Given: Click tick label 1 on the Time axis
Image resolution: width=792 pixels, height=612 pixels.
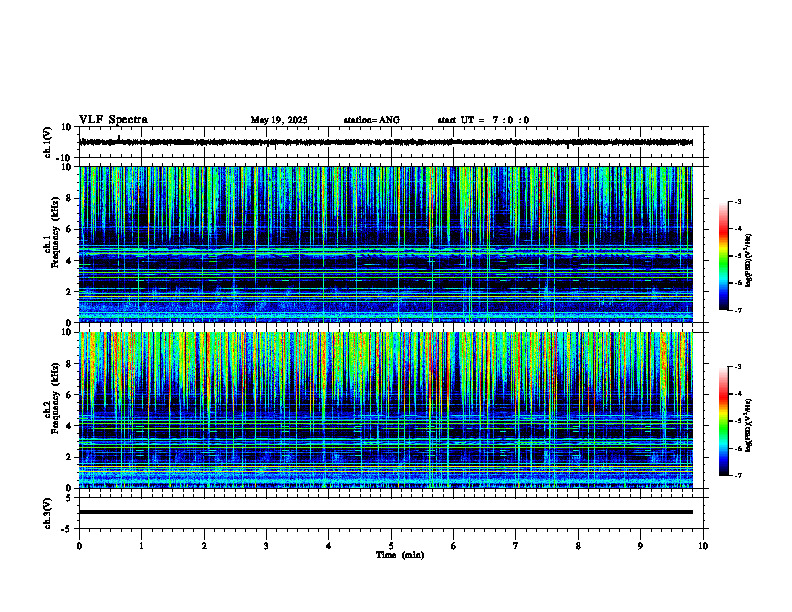Looking at the screenshot, I should (141, 546).
